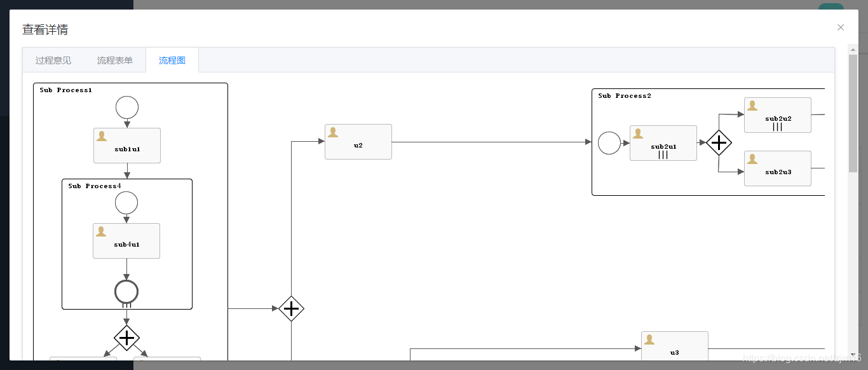Screen dimensions: 868x370
Task: Click the user icon on u2 task
Action: (x=332, y=132)
